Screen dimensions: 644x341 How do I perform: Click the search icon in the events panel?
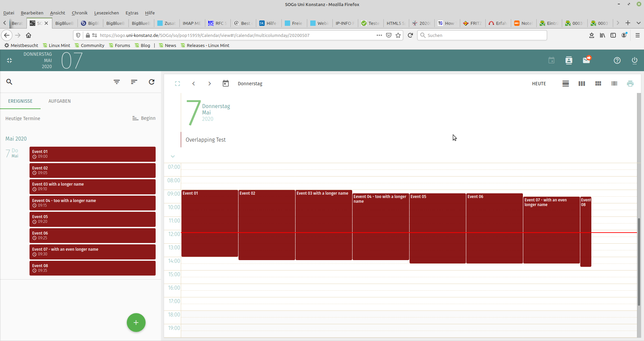click(x=9, y=82)
